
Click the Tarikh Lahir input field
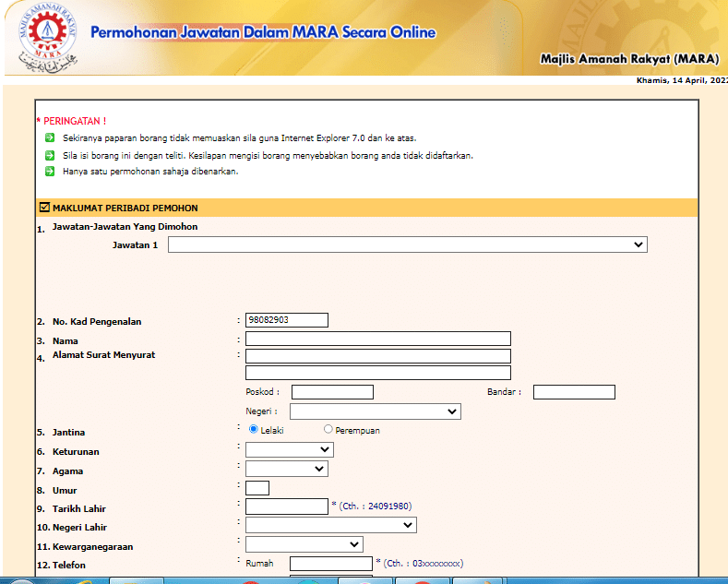click(287, 507)
